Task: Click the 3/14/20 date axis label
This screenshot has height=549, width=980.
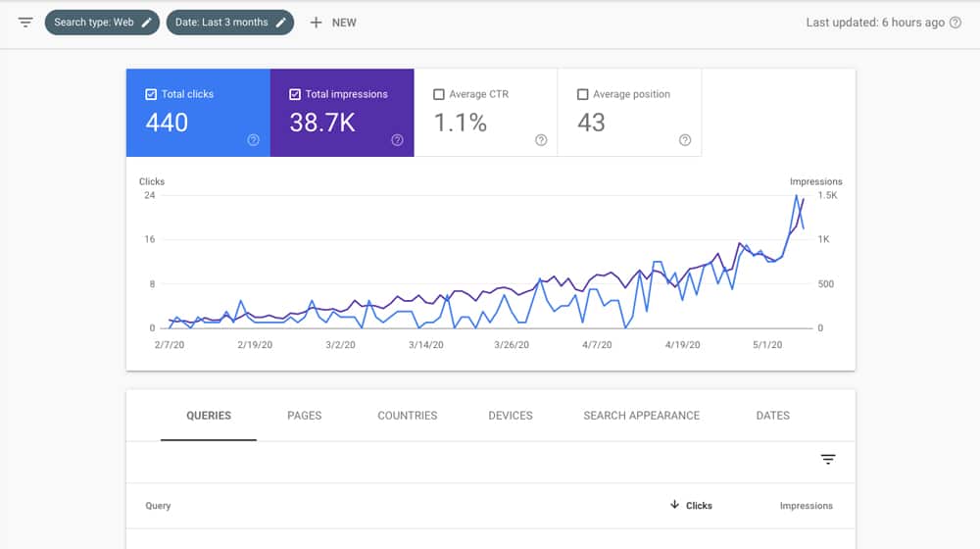Action: pos(426,344)
